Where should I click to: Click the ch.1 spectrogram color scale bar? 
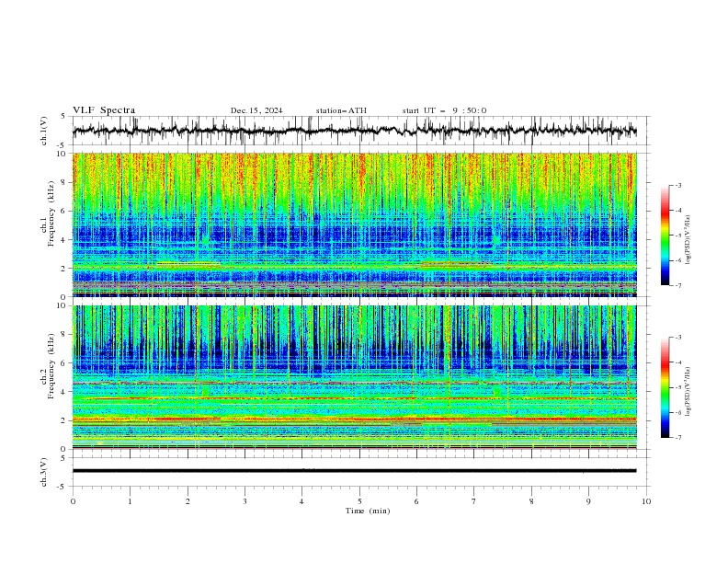665,236
